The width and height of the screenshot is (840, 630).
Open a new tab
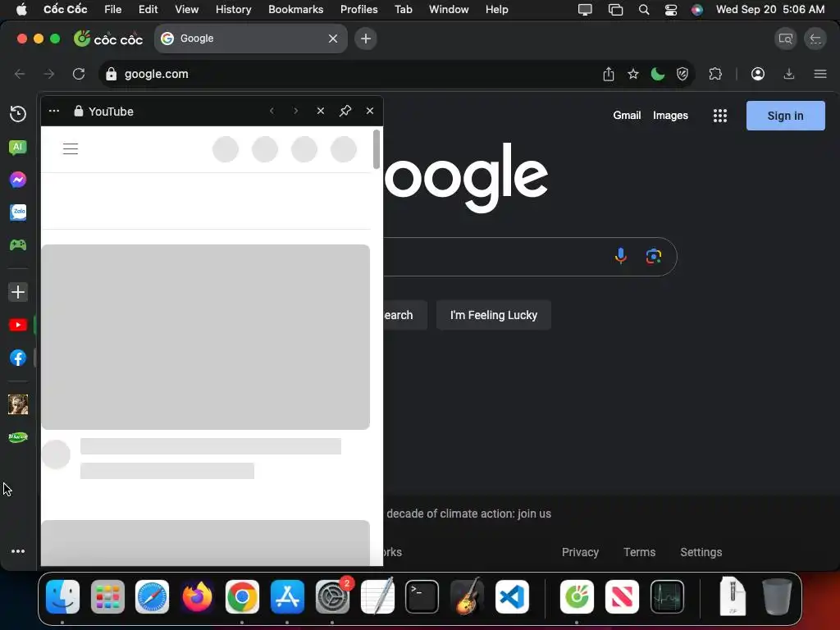pyautogui.click(x=366, y=39)
